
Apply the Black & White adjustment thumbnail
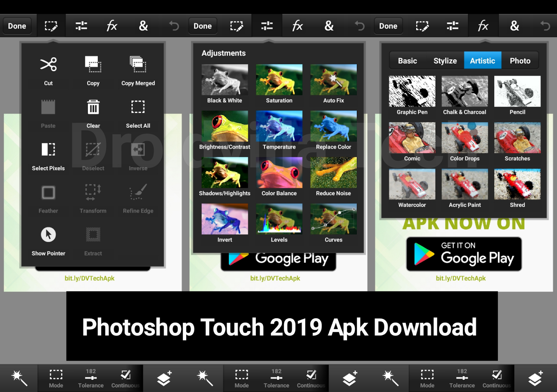225,80
